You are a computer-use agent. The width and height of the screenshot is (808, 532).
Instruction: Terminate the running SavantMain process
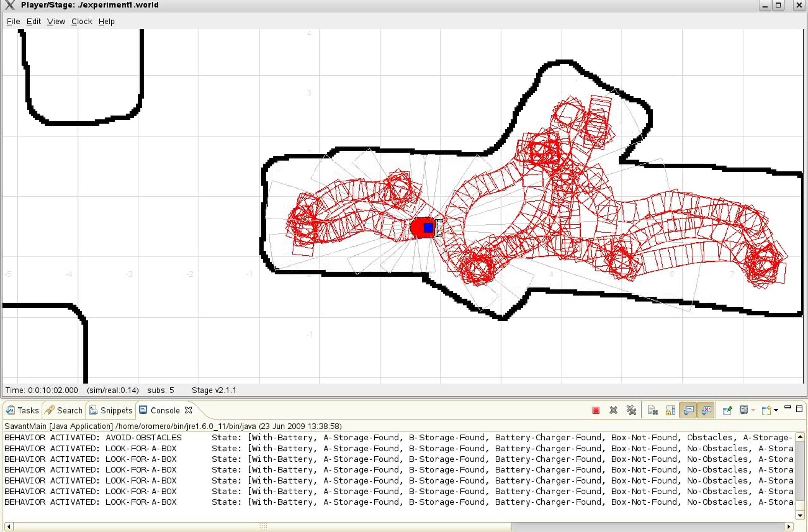tap(596, 411)
